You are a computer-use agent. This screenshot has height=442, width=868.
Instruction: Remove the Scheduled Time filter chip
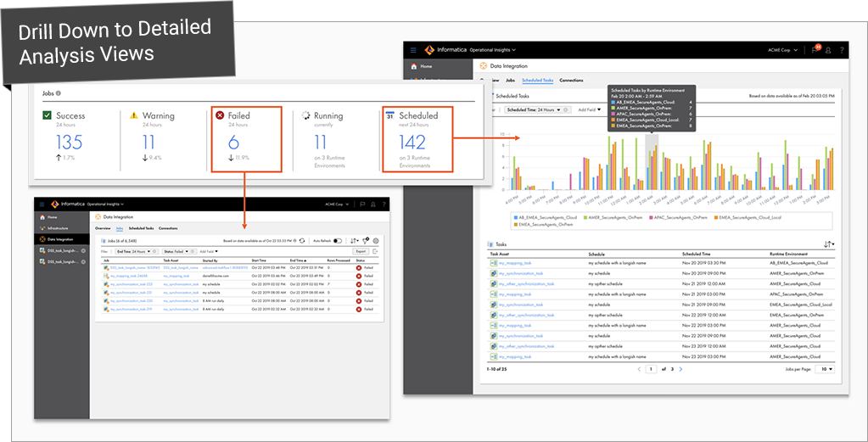click(566, 109)
